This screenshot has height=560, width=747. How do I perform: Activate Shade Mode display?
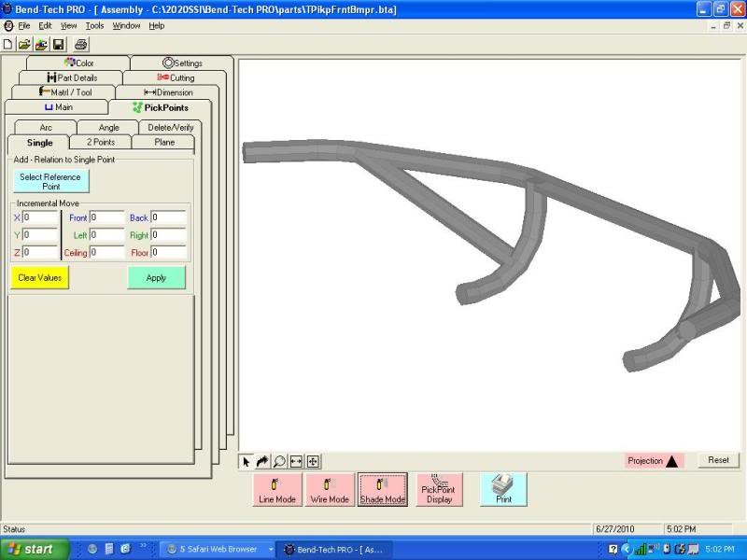pyautogui.click(x=383, y=489)
